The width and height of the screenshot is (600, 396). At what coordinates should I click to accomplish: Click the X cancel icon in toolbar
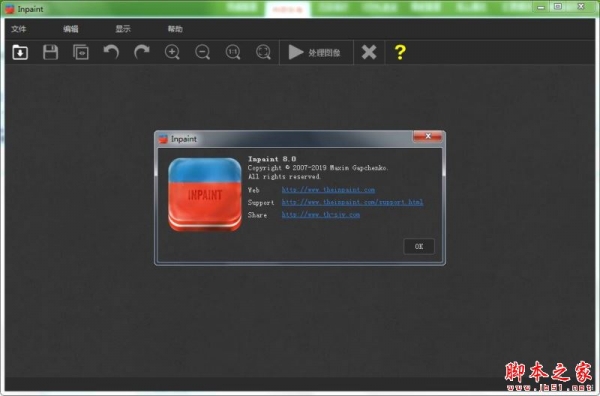pos(369,52)
